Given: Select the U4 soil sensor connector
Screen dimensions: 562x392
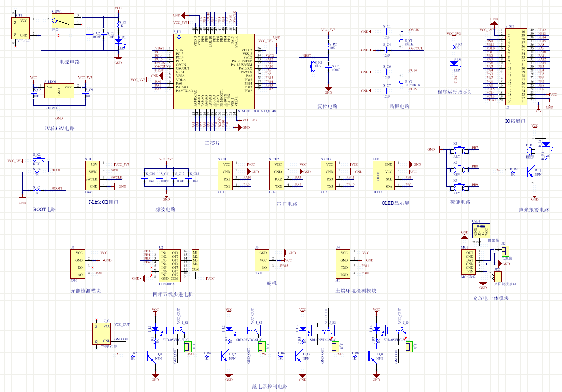Looking at the screenshot, I should [343, 264].
